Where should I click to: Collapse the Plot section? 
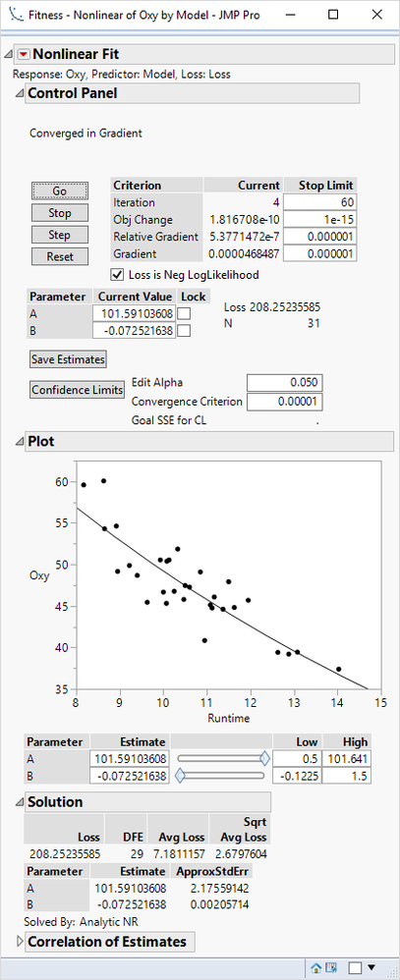click(19, 441)
